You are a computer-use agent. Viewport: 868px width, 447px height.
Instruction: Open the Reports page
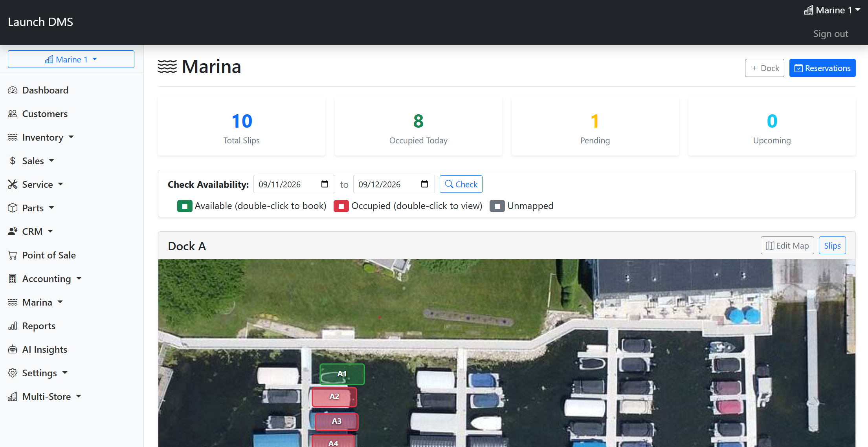pos(39,326)
